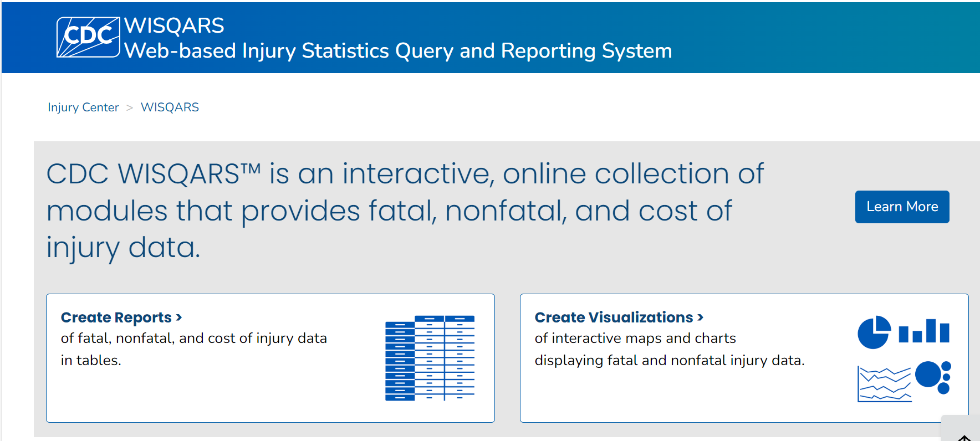Click the line chart icon
This screenshot has height=441, width=980.
(884, 384)
